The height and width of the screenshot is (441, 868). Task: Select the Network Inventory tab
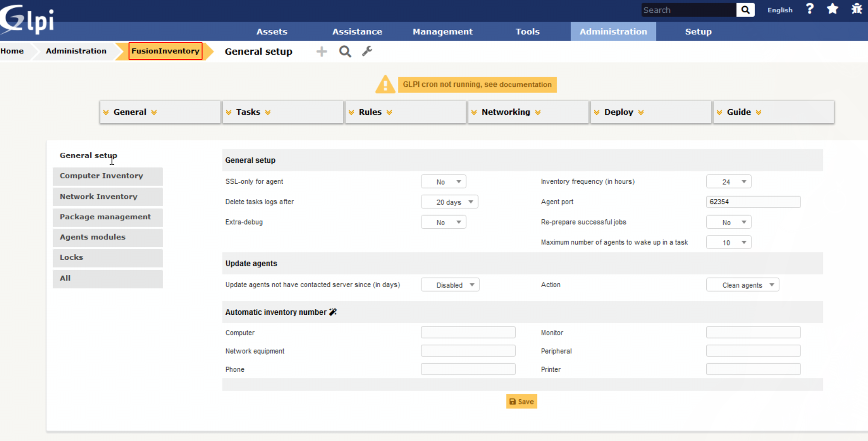(x=108, y=197)
